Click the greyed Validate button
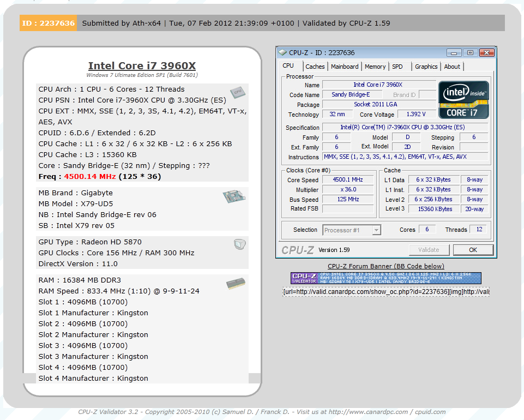 click(x=429, y=250)
